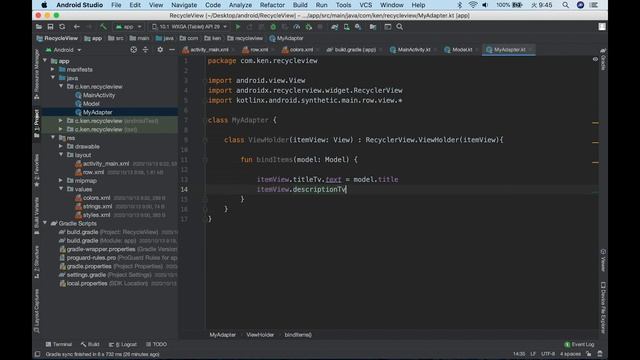This screenshot has width=640, height=360.
Task: Click the green Debug bug icon
Action: [273, 27]
